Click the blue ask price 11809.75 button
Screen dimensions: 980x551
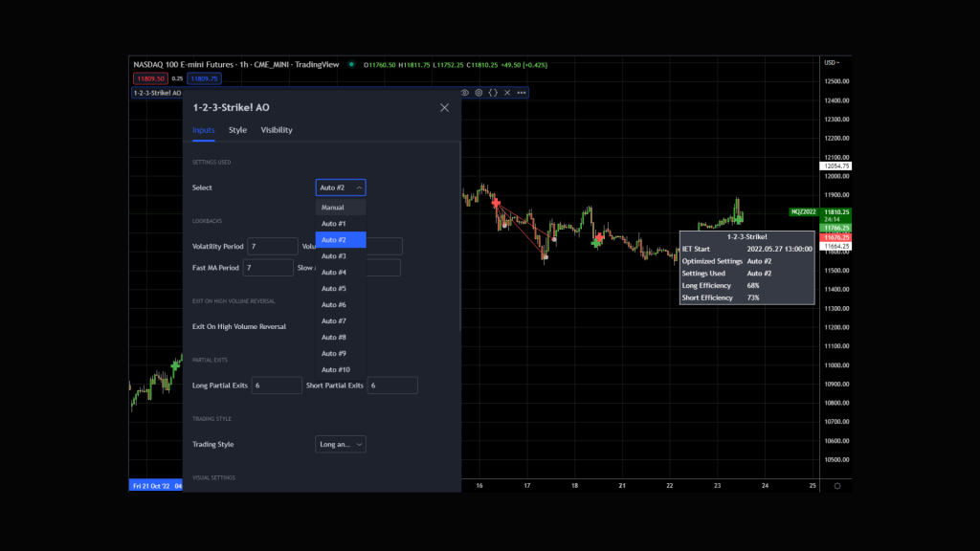point(205,78)
